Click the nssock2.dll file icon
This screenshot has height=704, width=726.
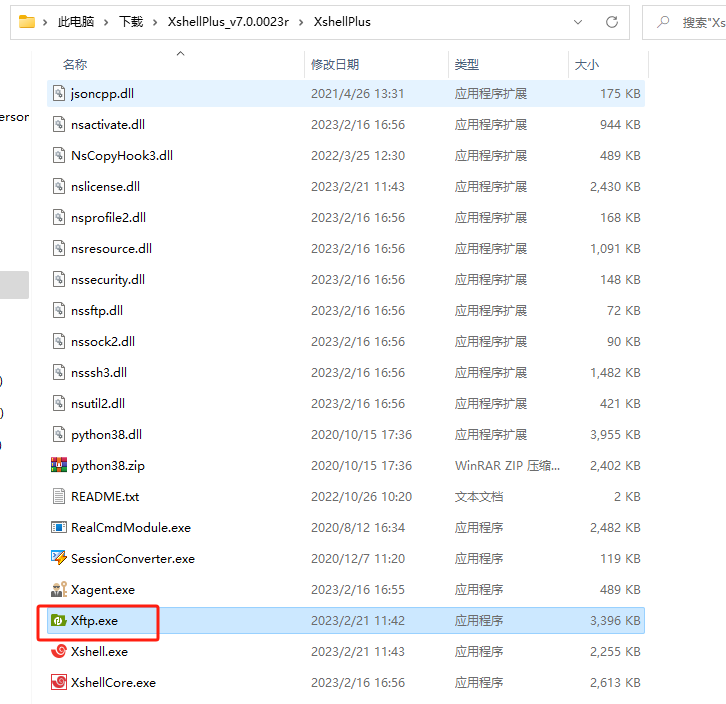coord(59,341)
